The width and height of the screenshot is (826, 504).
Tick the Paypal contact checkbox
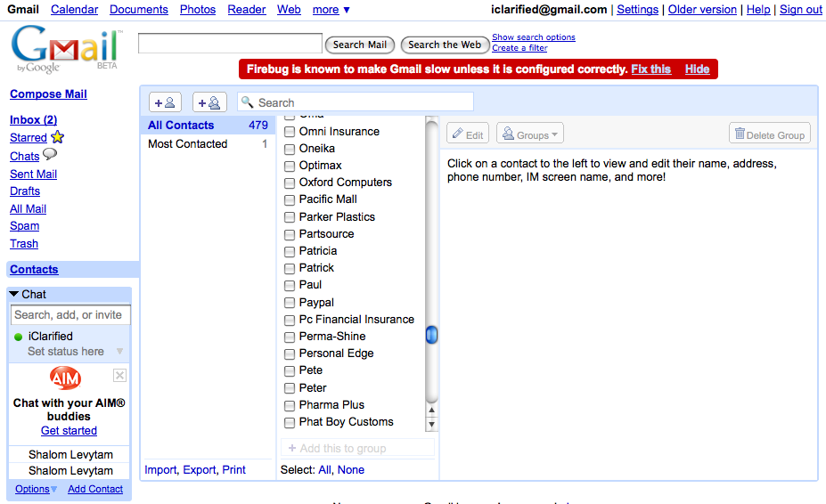(x=290, y=303)
